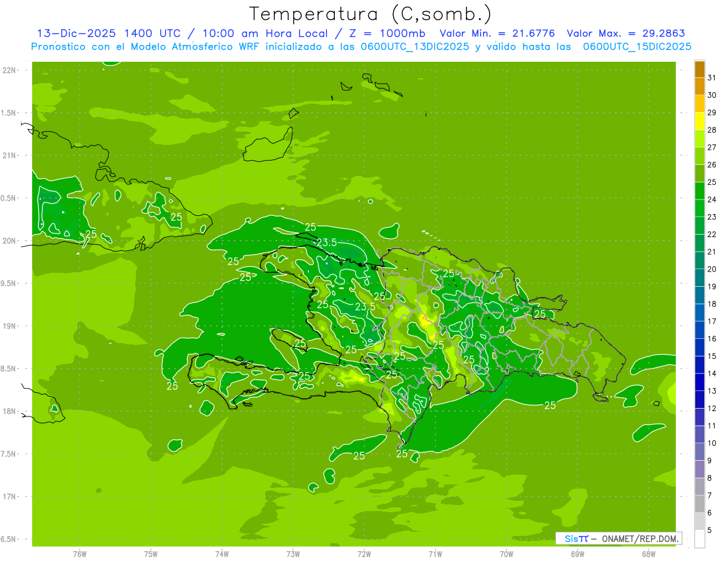Click the legend value "27"

click(x=712, y=147)
